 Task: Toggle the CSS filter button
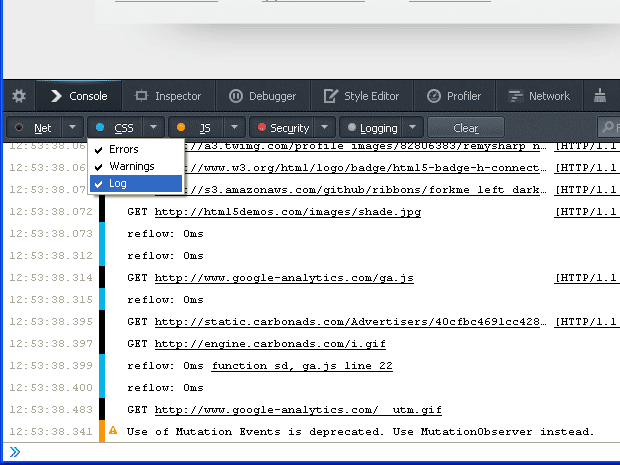point(115,128)
